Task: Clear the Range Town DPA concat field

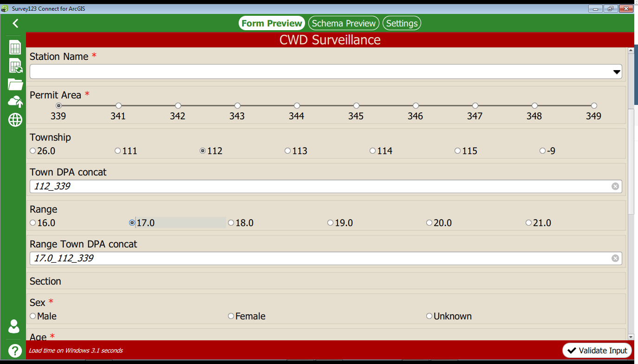Action: (x=615, y=258)
